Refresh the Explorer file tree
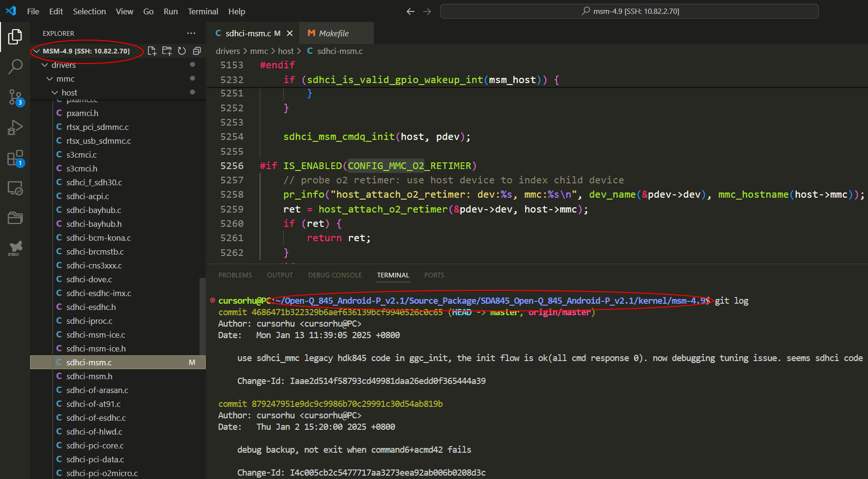 coord(182,51)
